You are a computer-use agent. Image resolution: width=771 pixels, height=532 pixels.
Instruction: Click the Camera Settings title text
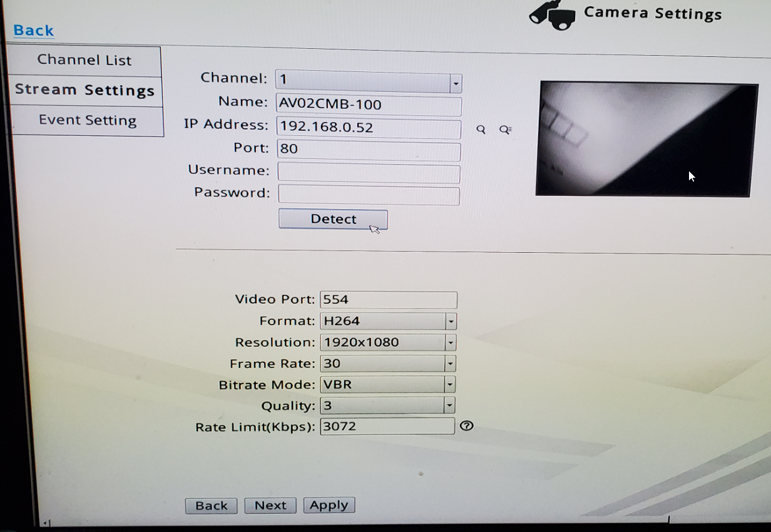click(x=653, y=13)
